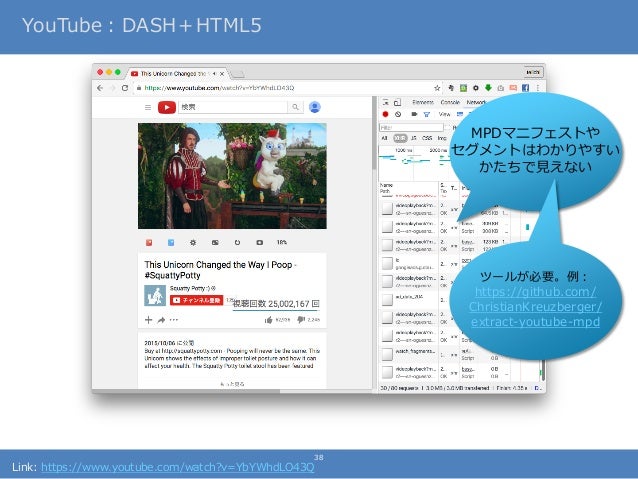Click the Squatty Potty channel avatar
Viewport: 638px width, 479px height.
coord(155,295)
